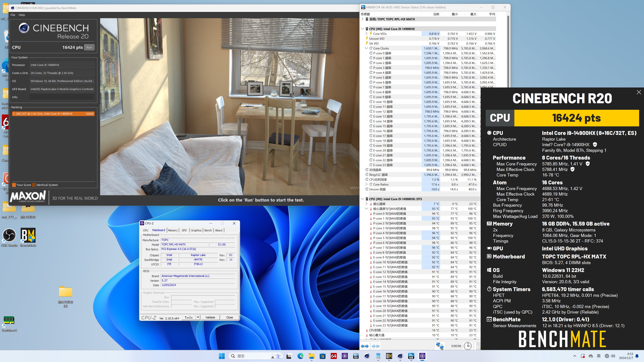This screenshot has height=362, width=644.
Task: Switch to the Graphics tab in CPU-Z
Action: pyautogui.click(x=196, y=230)
